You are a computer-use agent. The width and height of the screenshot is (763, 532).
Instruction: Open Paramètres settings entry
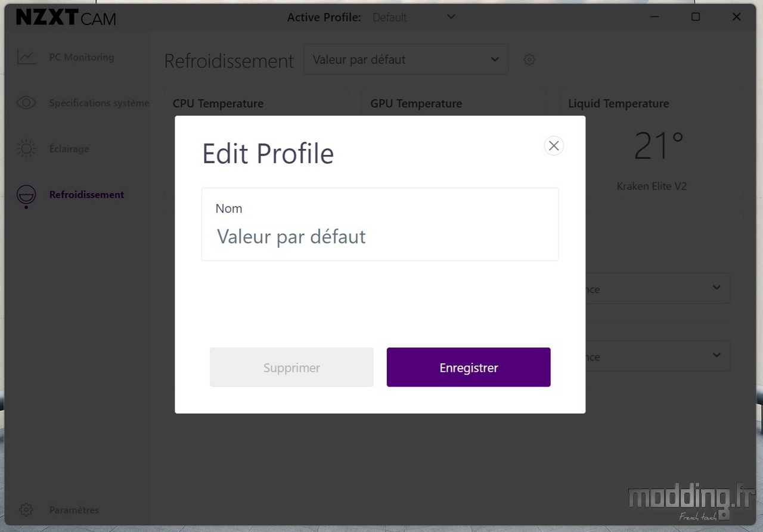(74, 510)
